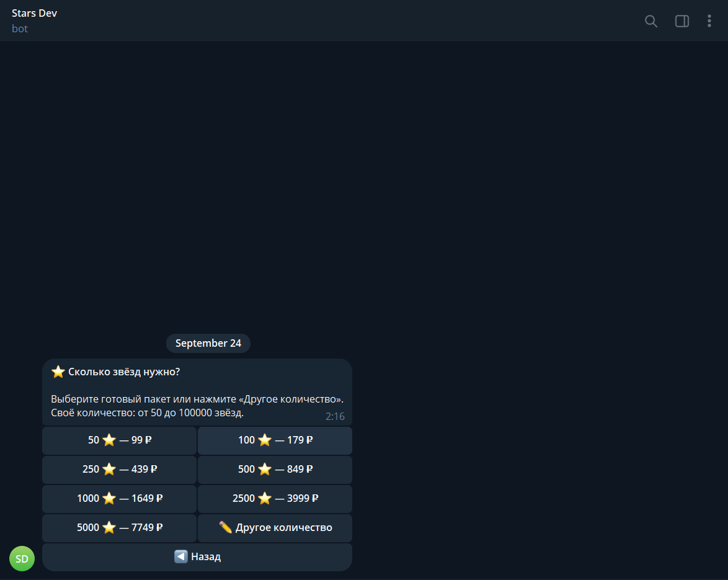This screenshot has height=580, width=728.
Task: Choose the 1000 stars for 1649 ₽ package
Action: click(x=119, y=499)
